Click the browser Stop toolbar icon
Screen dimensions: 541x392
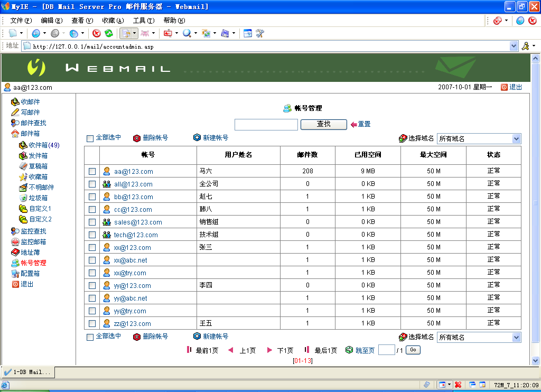click(97, 33)
